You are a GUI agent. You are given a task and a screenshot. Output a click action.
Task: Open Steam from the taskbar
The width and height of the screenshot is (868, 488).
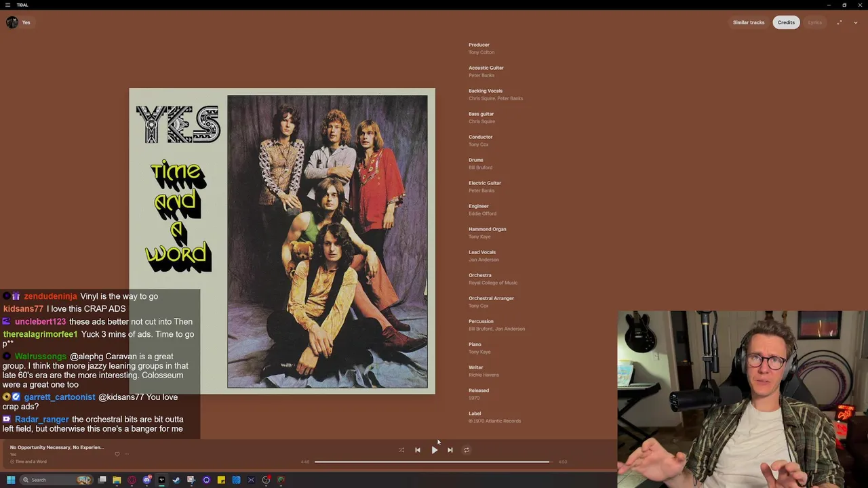pyautogui.click(x=176, y=480)
